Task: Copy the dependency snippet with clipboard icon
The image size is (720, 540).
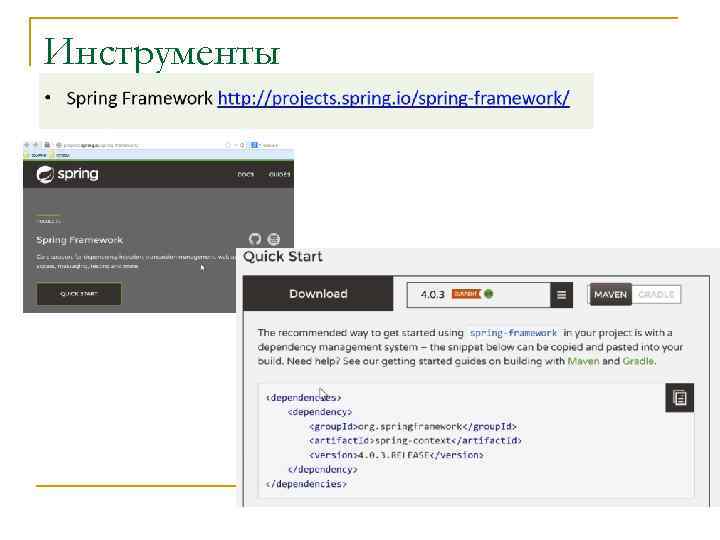Action: [x=680, y=398]
